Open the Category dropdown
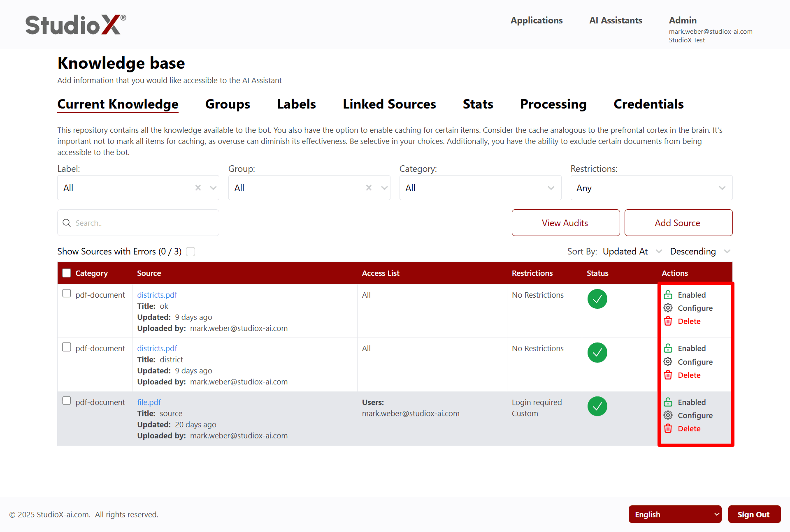790x532 pixels. [x=479, y=188]
